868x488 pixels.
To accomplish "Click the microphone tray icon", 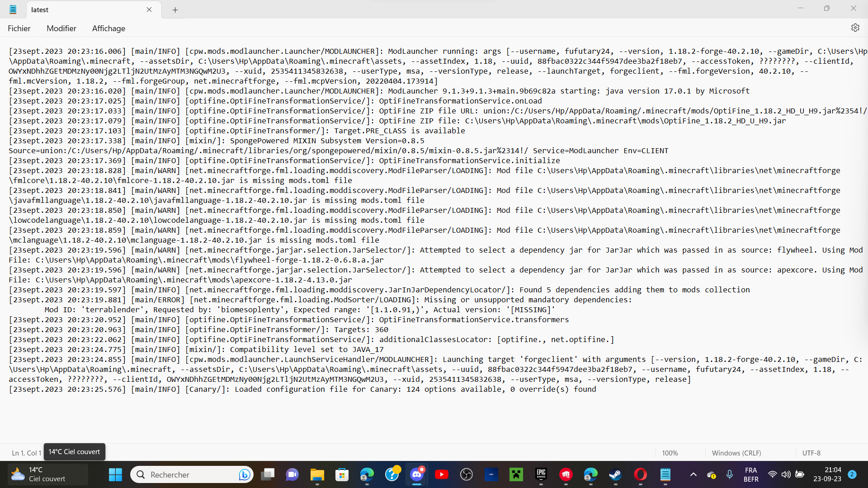I will coord(730,474).
